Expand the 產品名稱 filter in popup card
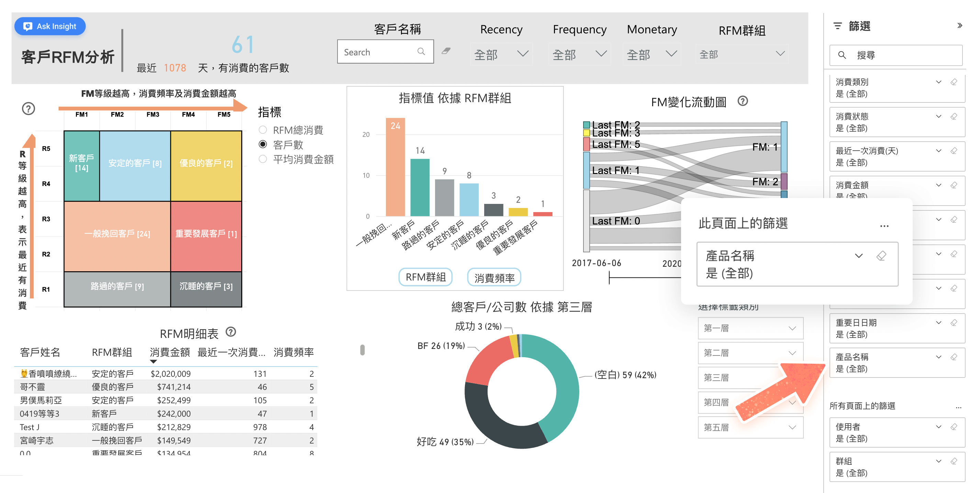The image size is (980, 493). coord(859,256)
